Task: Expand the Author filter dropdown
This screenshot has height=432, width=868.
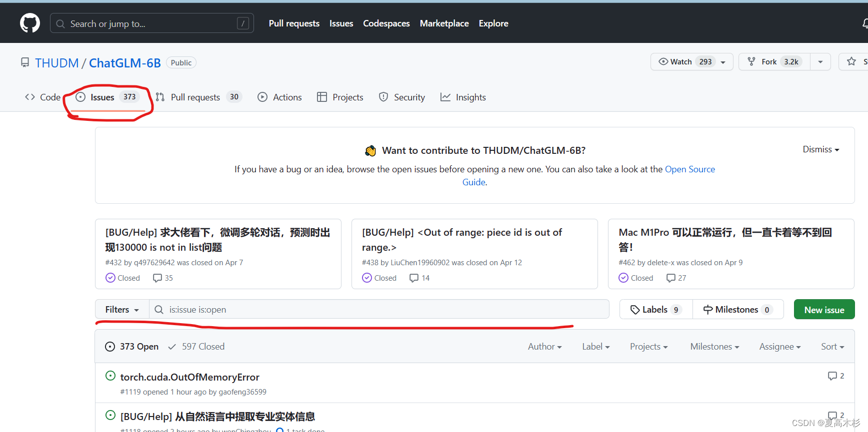Action: [x=544, y=347]
